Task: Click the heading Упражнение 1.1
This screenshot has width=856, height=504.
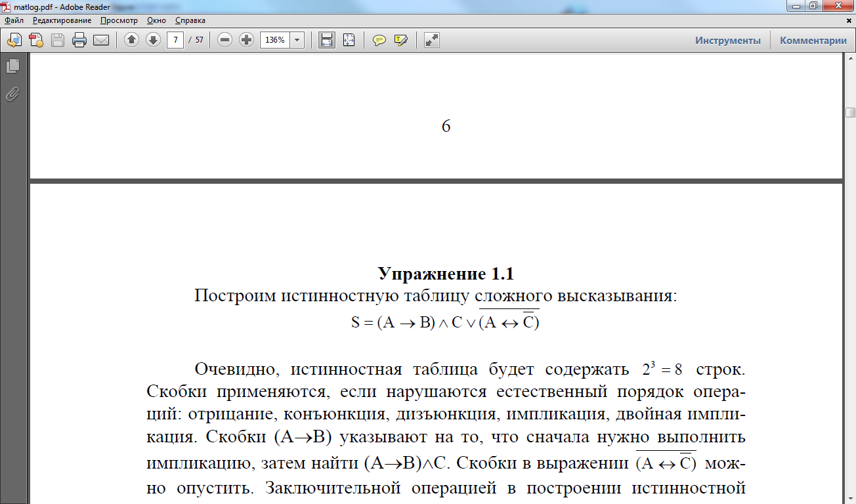Action: [446, 274]
